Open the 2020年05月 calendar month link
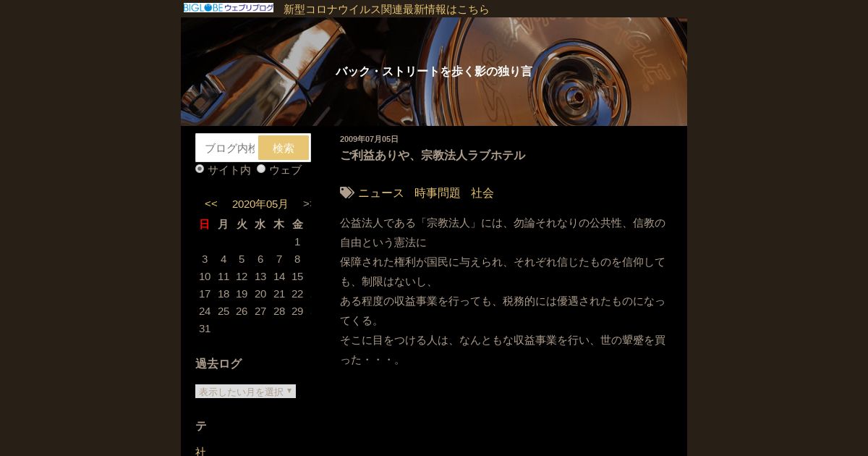Screen dimensions: 868x456 [x=260, y=204]
